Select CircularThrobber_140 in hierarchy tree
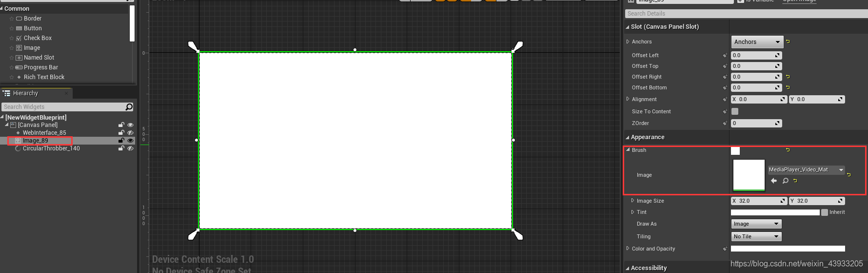The image size is (868, 273). [51, 148]
